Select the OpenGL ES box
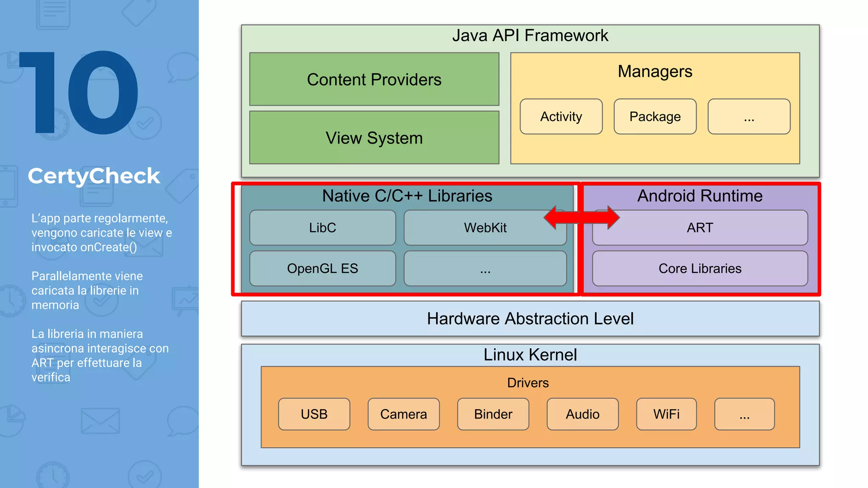 coord(322,268)
